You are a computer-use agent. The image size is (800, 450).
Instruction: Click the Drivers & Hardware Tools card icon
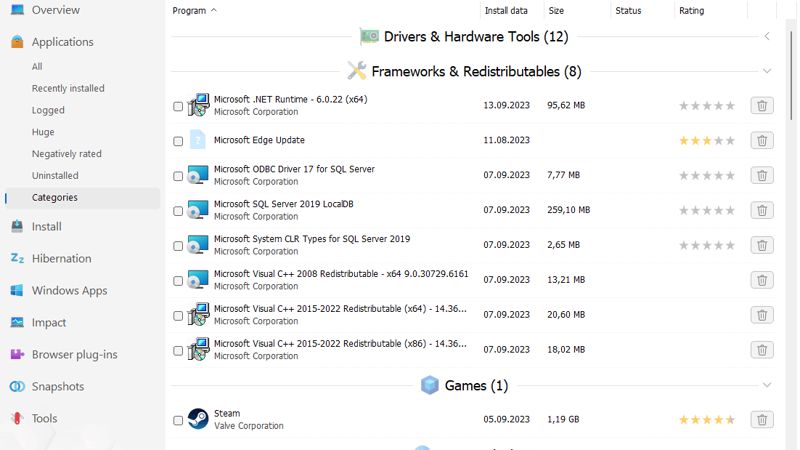click(x=369, y=36)
